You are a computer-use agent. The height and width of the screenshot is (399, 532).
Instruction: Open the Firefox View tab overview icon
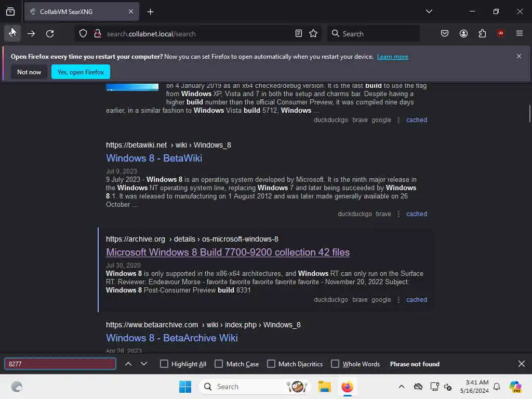(10, 11)
